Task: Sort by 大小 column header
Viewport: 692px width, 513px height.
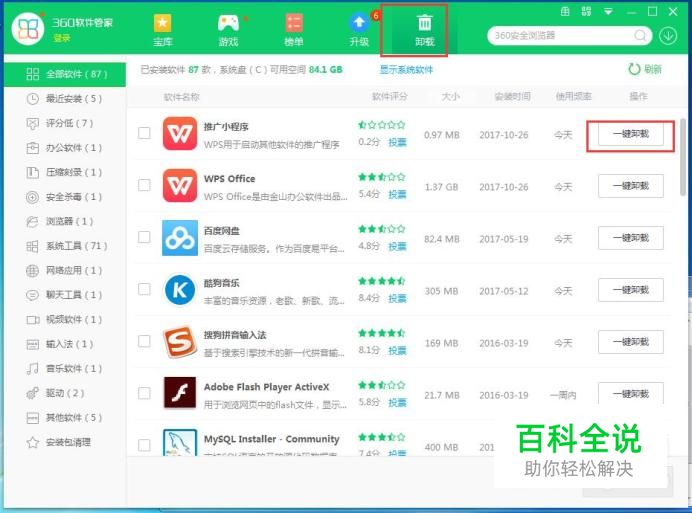Action: click(x=450, y=96)
